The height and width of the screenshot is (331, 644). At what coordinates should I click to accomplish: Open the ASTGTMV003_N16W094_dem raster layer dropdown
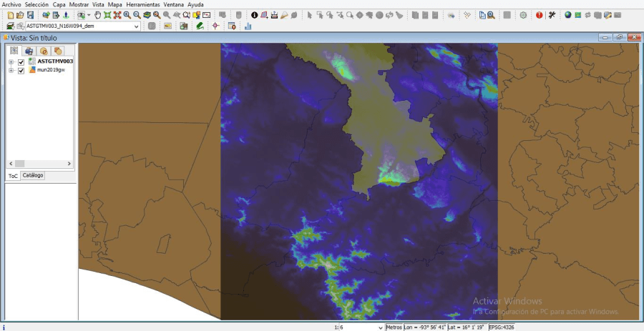tap(136, 26)
